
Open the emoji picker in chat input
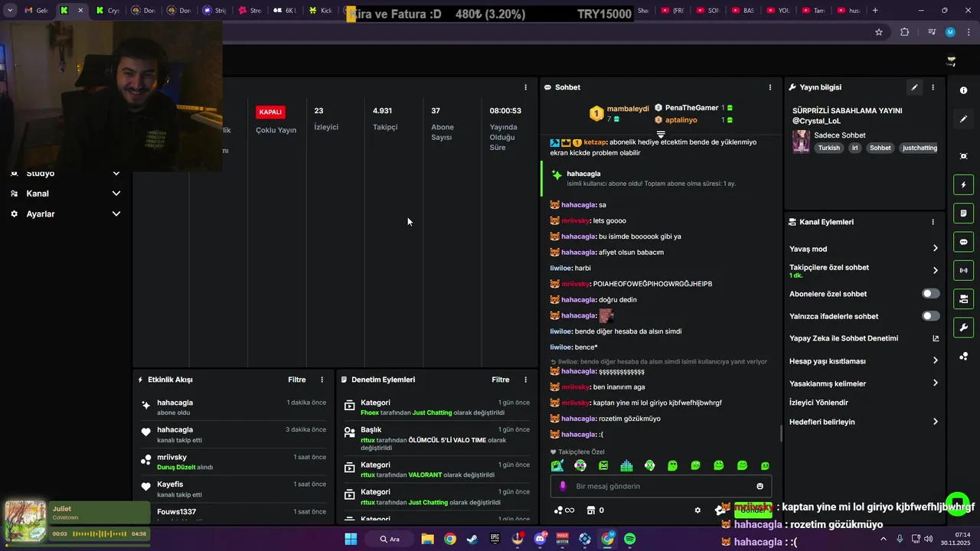pos(759,486)
